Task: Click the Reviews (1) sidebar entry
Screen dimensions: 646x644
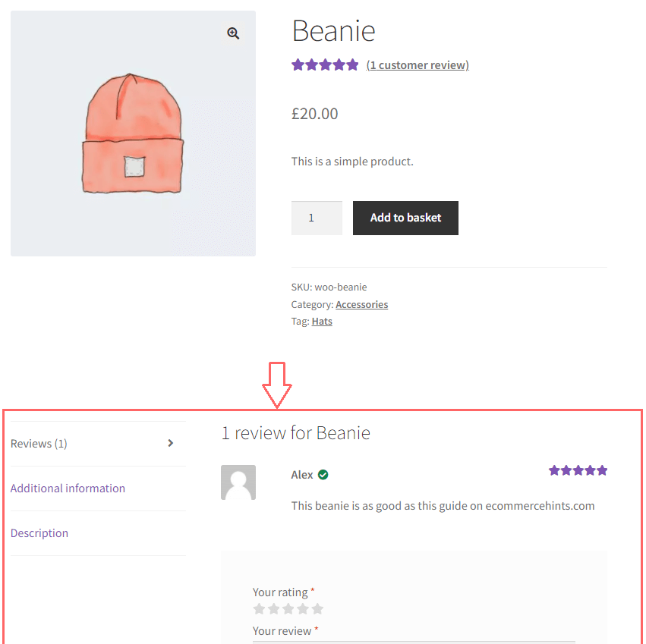Action: click(x=39, y=443)
